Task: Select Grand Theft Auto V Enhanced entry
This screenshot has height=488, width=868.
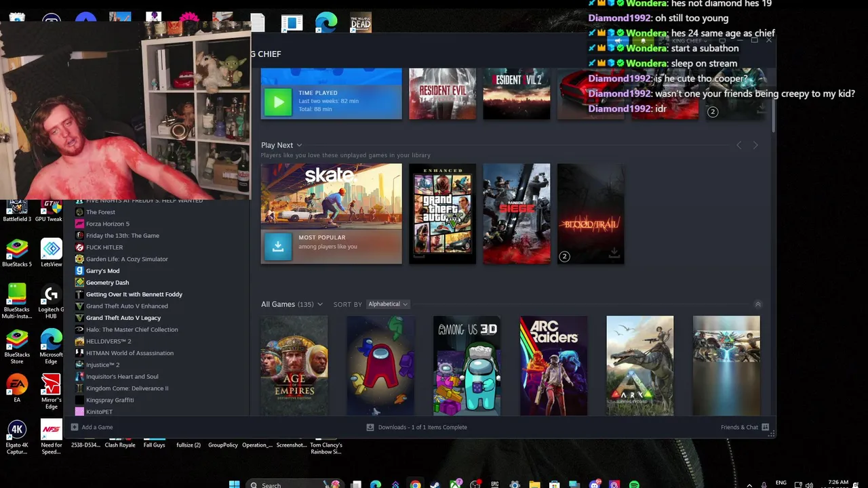Action: pos(127,306)
